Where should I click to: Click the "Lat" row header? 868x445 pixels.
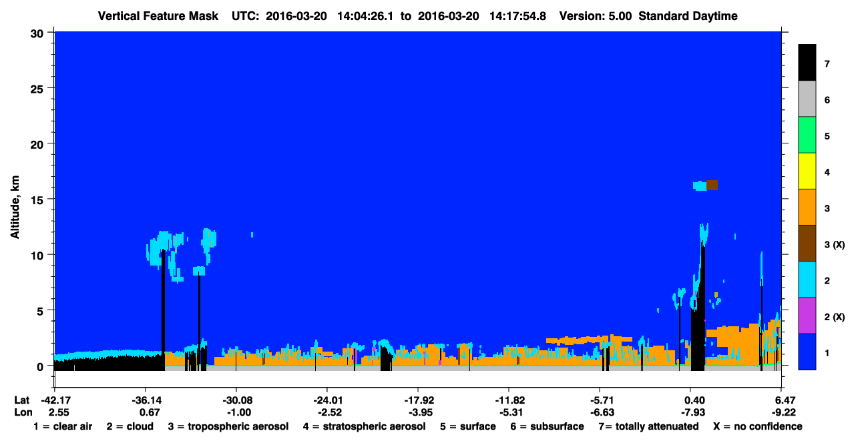(x=21, y=400)
